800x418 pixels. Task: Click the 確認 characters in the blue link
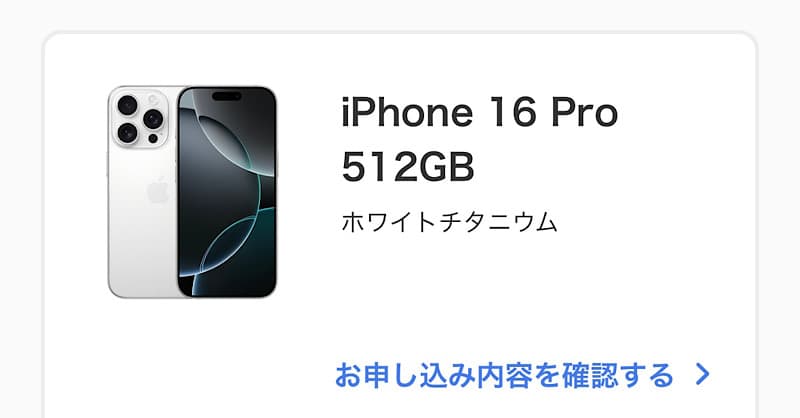click(x=583, y=376)
